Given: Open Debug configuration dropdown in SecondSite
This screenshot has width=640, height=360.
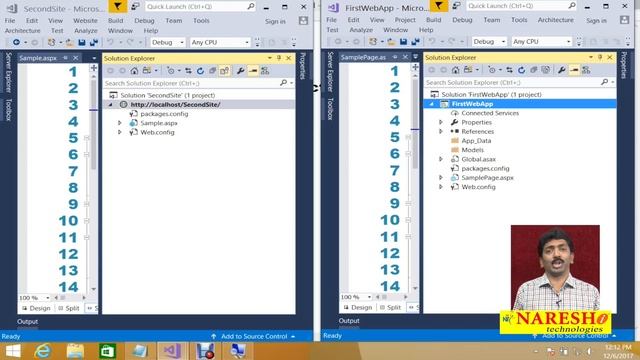Looking at the screenshot, I should pos(167,42).
